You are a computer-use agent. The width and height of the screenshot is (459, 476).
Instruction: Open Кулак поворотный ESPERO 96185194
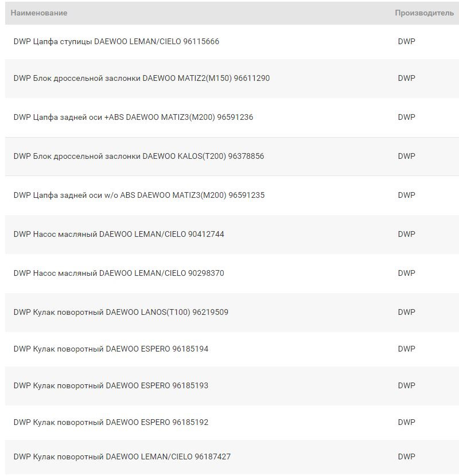[x=111, y=349]
